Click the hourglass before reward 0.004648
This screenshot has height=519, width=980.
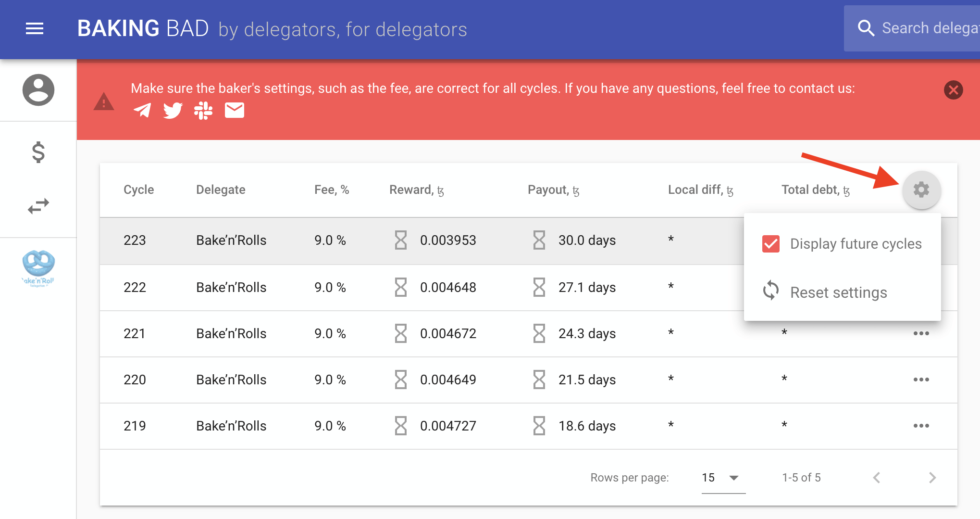point(401,287)
